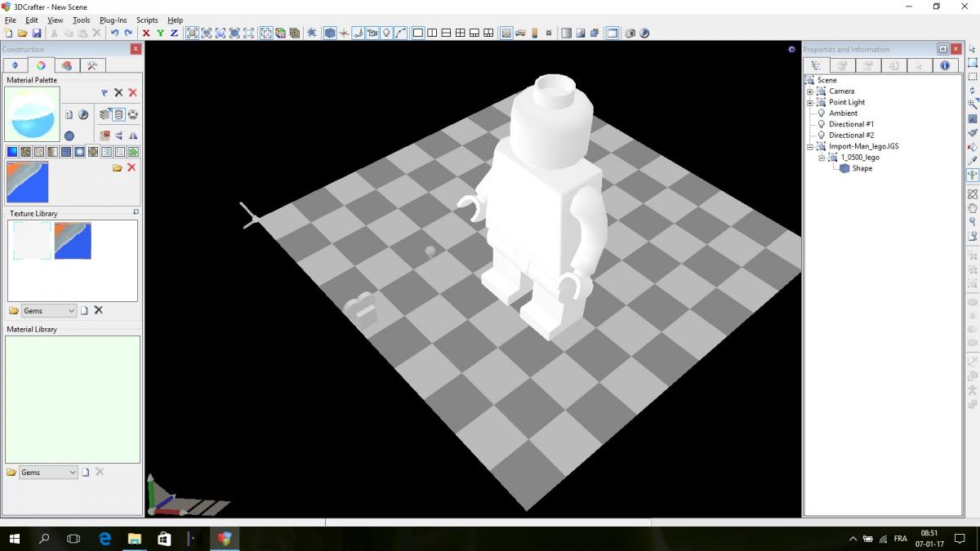Undo the last action
980x551 pixels.
[114, 33]
